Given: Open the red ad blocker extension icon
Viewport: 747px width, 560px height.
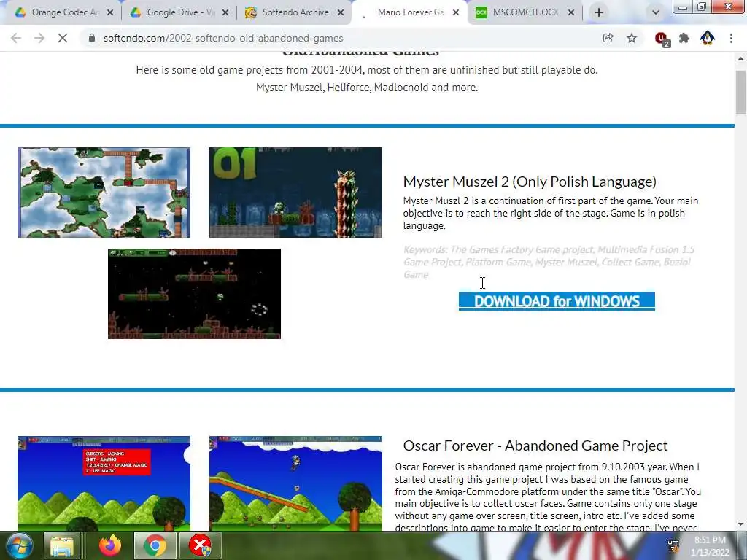Looking at the screenshot, I should 662,39.
